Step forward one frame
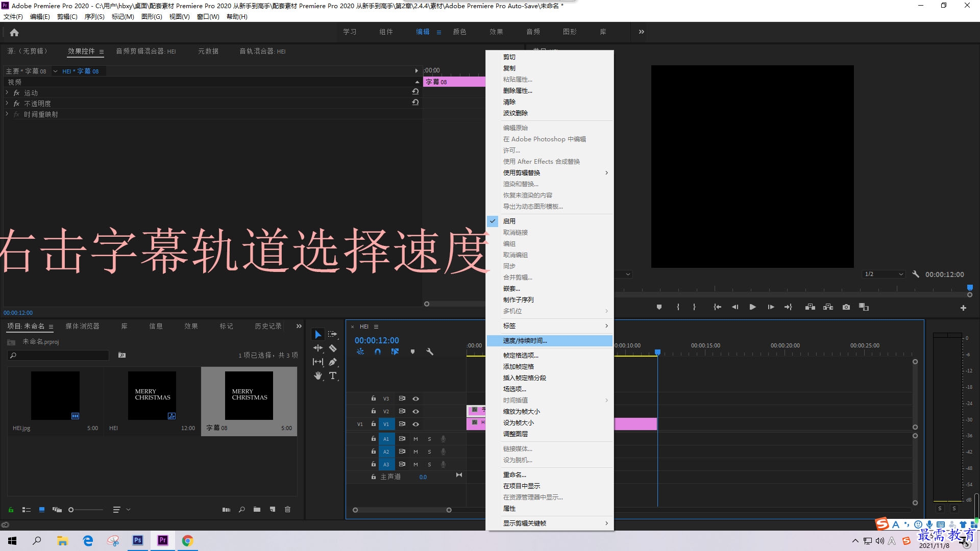Screen dimensions: 980x551 point(771,307)
